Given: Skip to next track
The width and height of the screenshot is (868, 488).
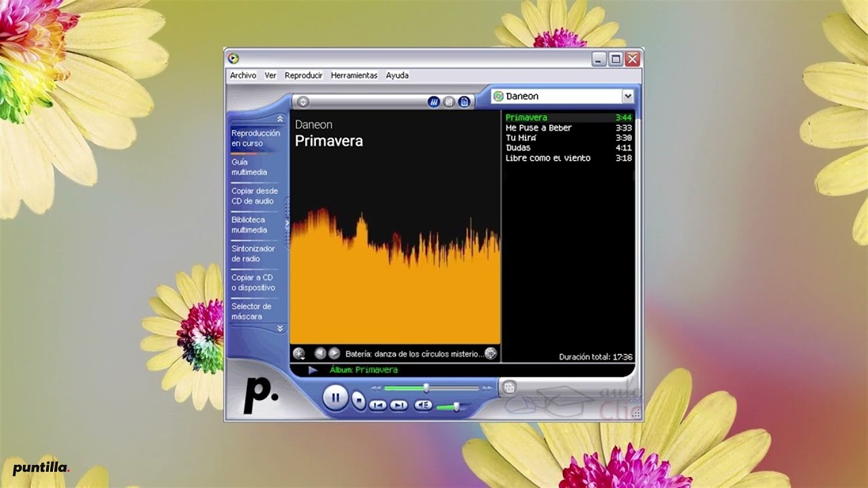Looking at the screenshot, I should click(399, 405).
